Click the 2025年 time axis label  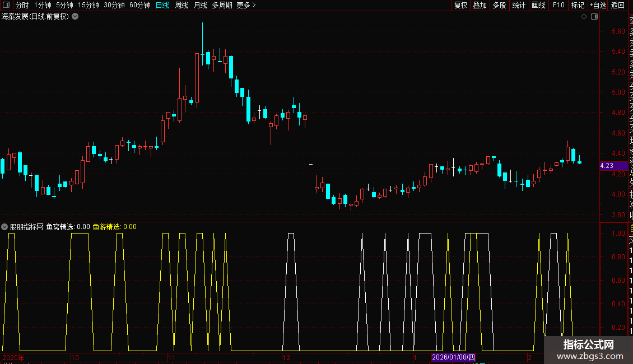(13, 357)
